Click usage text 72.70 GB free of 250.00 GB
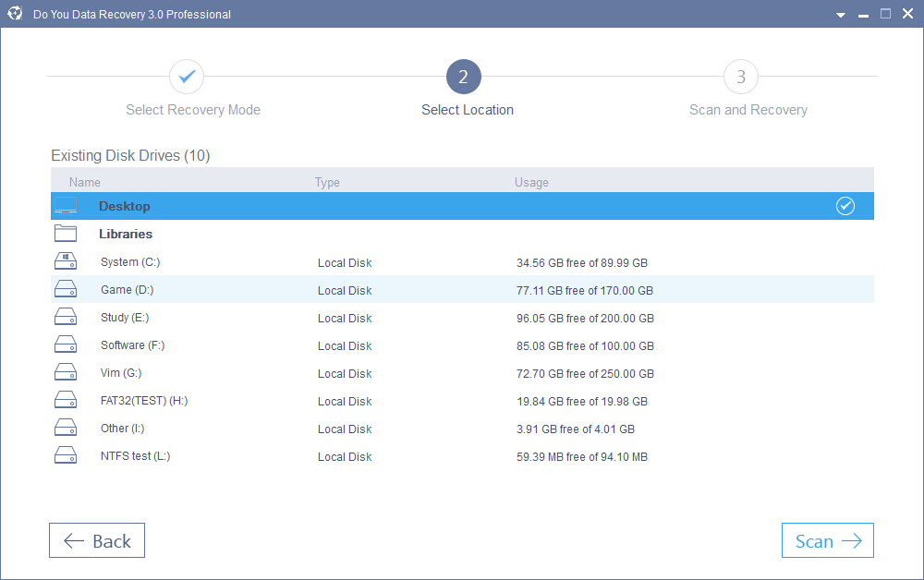Screen dimensions: 924x580 pos(585,374)
